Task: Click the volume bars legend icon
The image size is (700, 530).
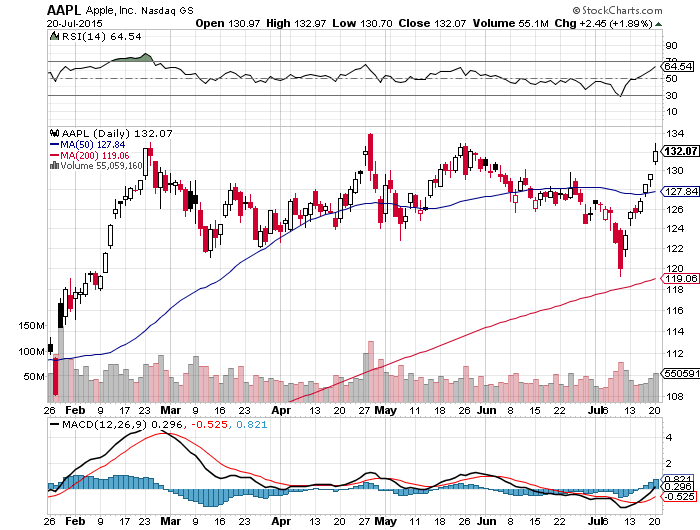Action: 54,166
